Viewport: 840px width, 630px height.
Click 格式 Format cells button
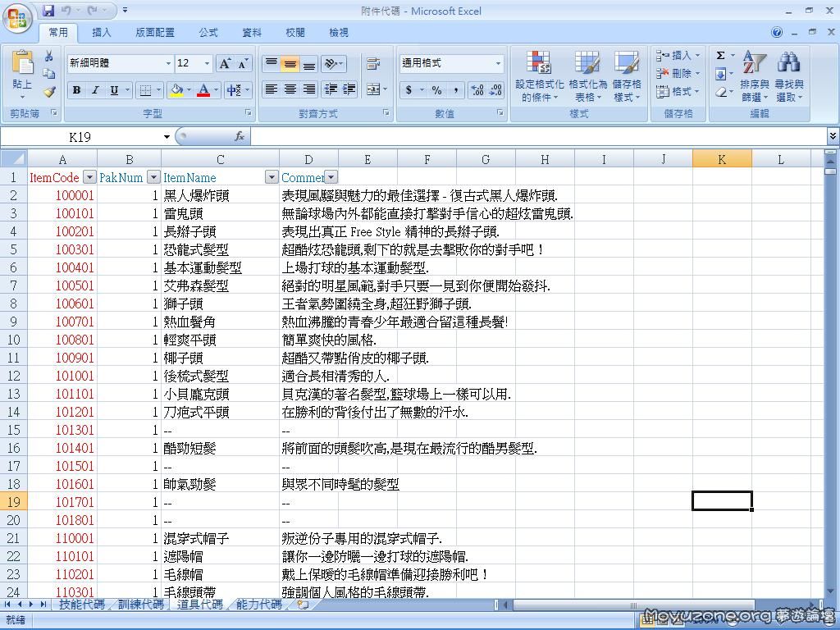pos(678,92)
